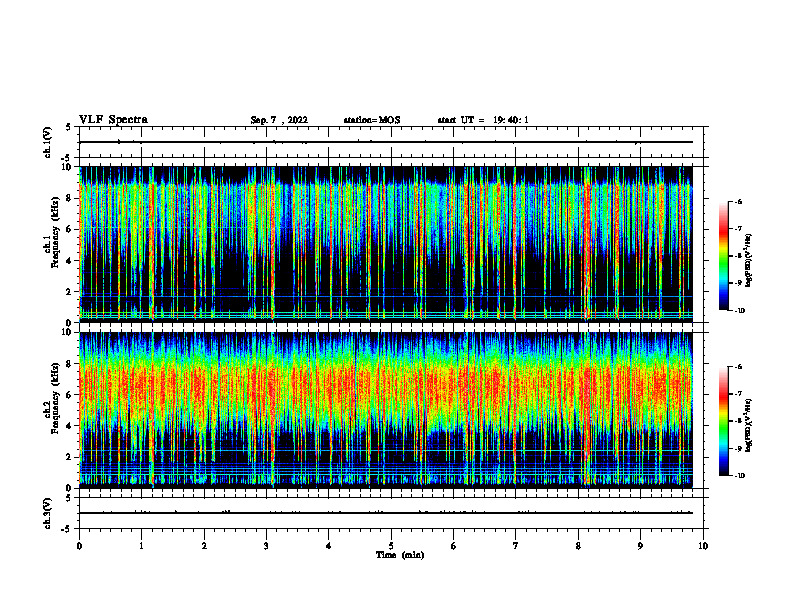The height and width of the screenshot is (612, 792).
Task: Click the 'station=MOS' label
Action: (x=372, y=120)
